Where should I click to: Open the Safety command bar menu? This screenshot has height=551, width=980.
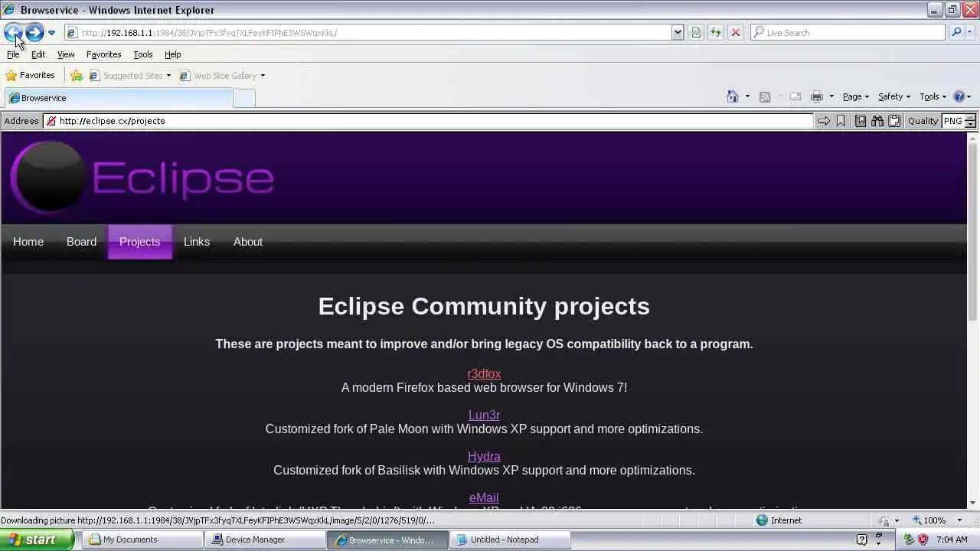coord(893,96)
